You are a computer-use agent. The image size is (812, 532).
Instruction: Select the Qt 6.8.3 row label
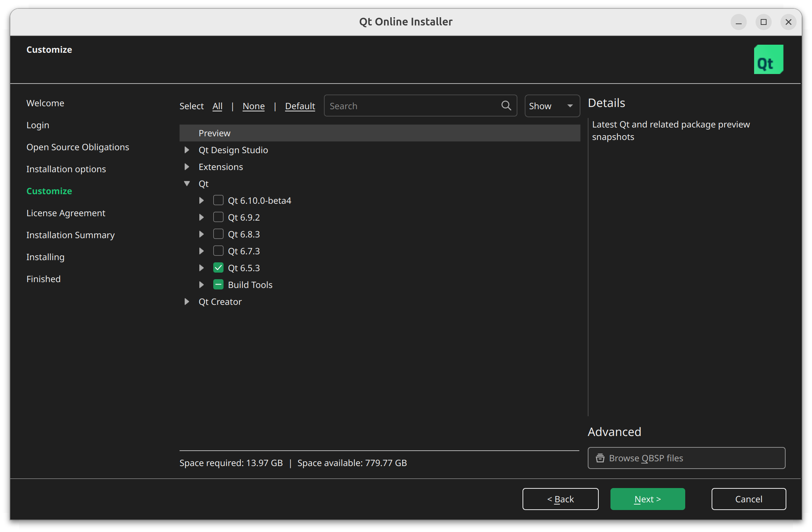(x=244, y=234)
